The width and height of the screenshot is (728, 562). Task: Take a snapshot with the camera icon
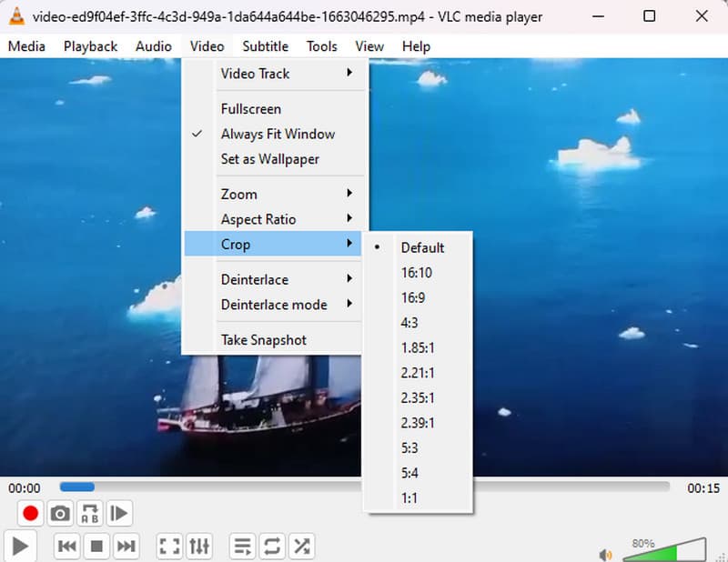(x=60, y=513)
